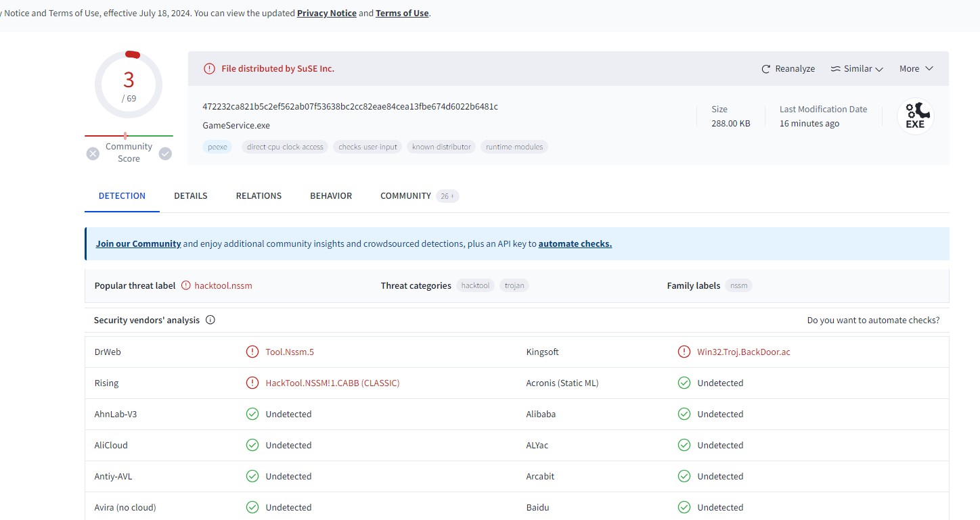Viewport: 980px width, 520px height.
Task: Click the hacktool threat category chip
Action: coord(475,286)
